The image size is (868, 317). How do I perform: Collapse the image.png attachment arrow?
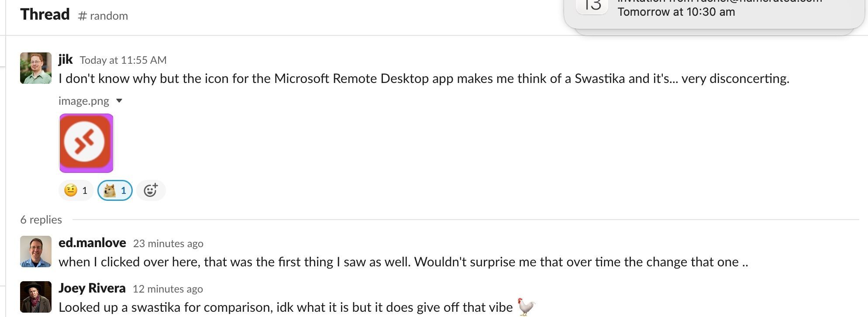tap(119, 101)
